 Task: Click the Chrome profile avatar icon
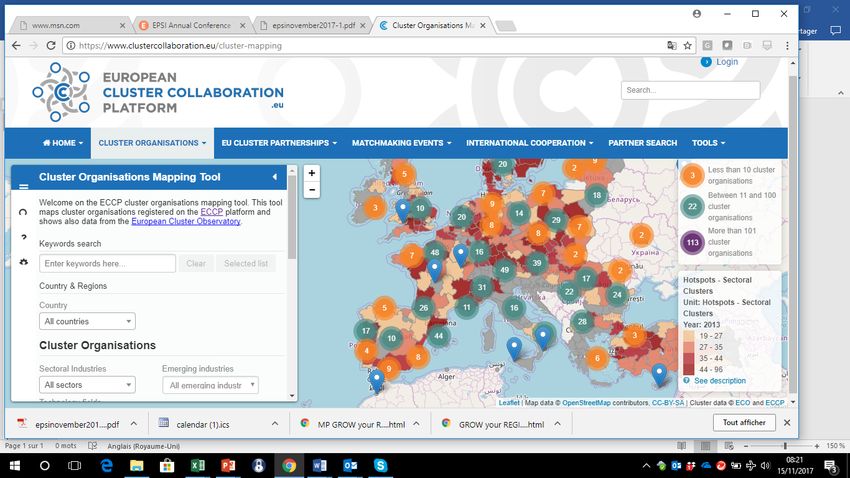click(697, 14)
